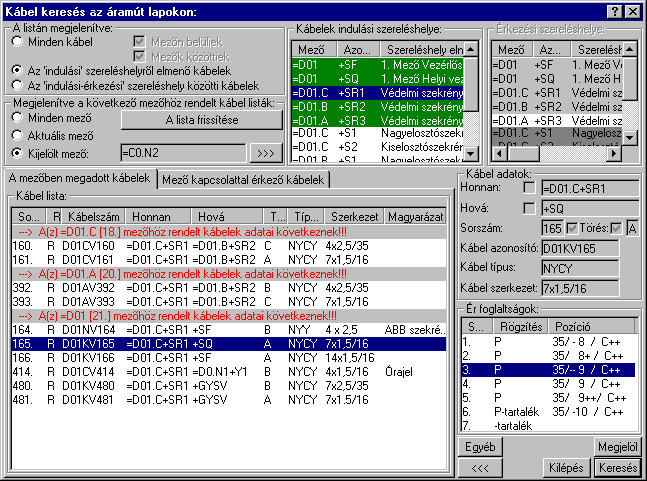Click the 'Kábel szerkezet' field 7x1,5/16

pyautogui.click(x=580, y=288)
